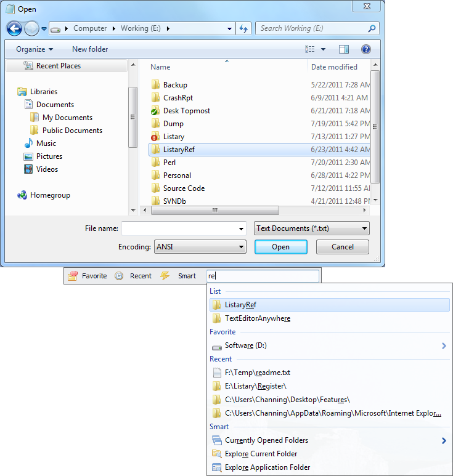Choose F:\Temp\readme.txt recent entry
Screen dimensions: 453x476
pos(329,373)
